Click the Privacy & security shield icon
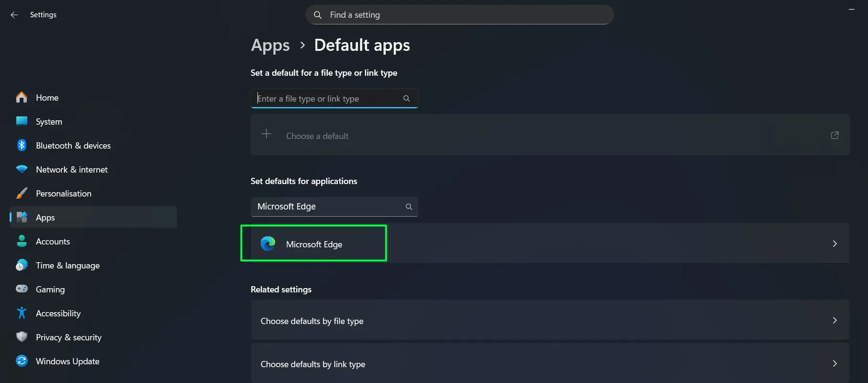 pyautogui.click(x=22, y=337)
